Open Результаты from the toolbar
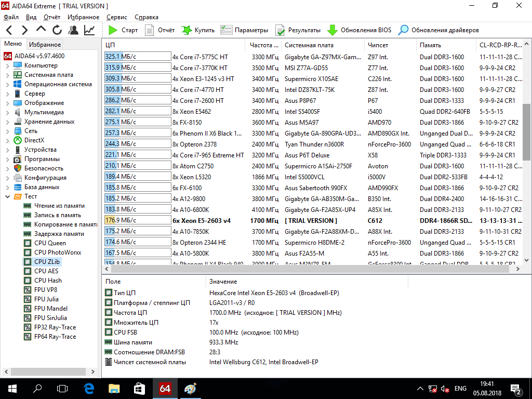The width and height of the screenshot is (532, 399). 298,30
